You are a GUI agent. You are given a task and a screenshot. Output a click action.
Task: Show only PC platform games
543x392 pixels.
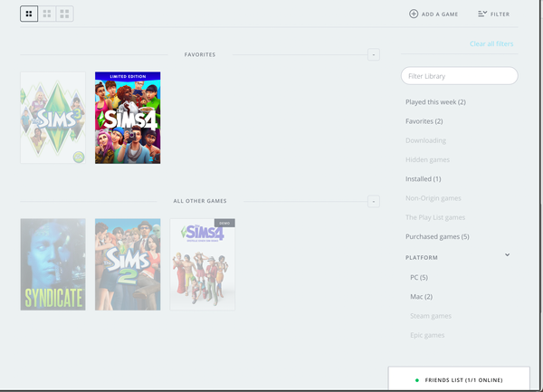click(x=419, y=277)
